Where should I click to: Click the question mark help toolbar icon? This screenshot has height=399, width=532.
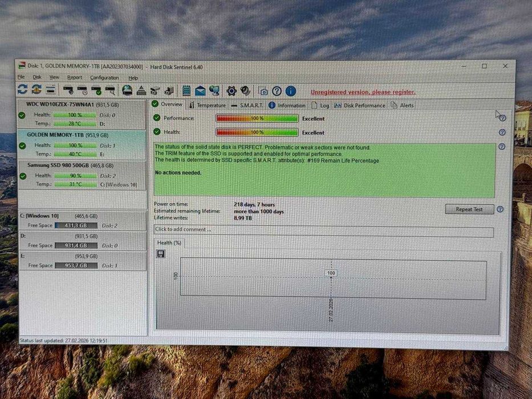277,91
